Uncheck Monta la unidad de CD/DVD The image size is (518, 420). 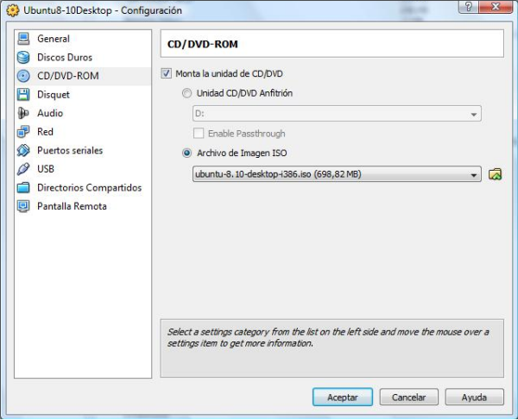click(x=167, y=74)
